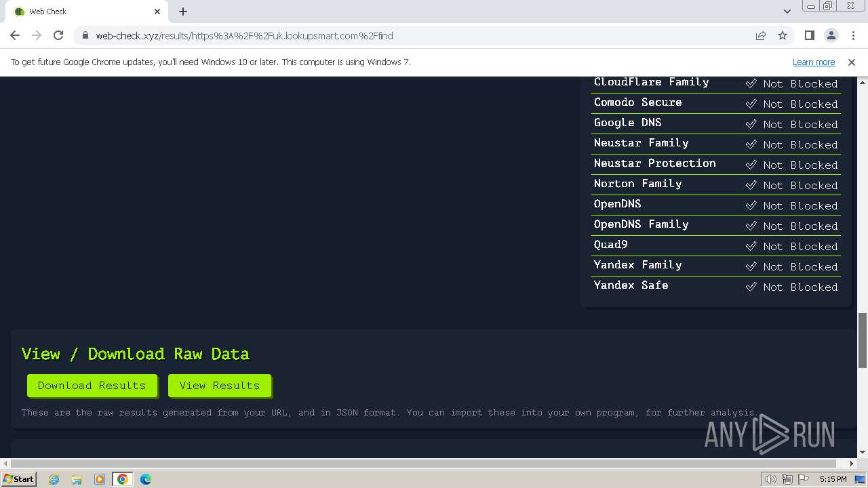Click OpenDNS check mark
This screenshot has height=488, width=868.
click(x=751, y=205)
